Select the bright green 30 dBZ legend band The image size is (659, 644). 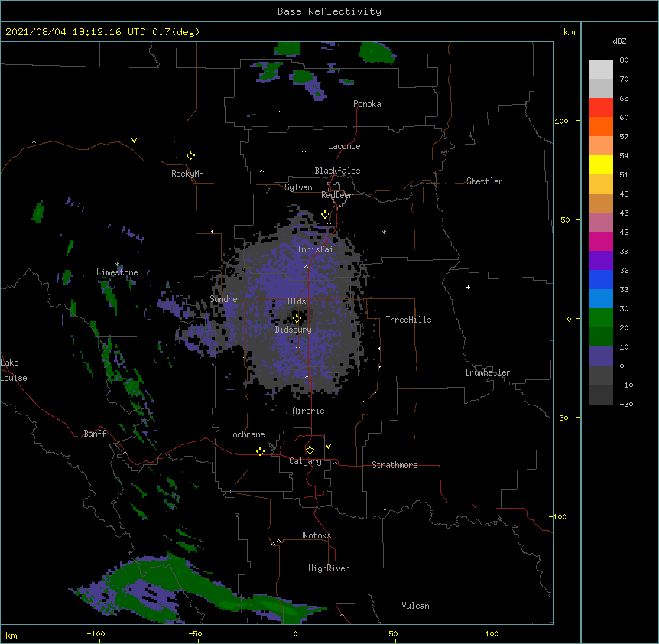tap(601, 318)
